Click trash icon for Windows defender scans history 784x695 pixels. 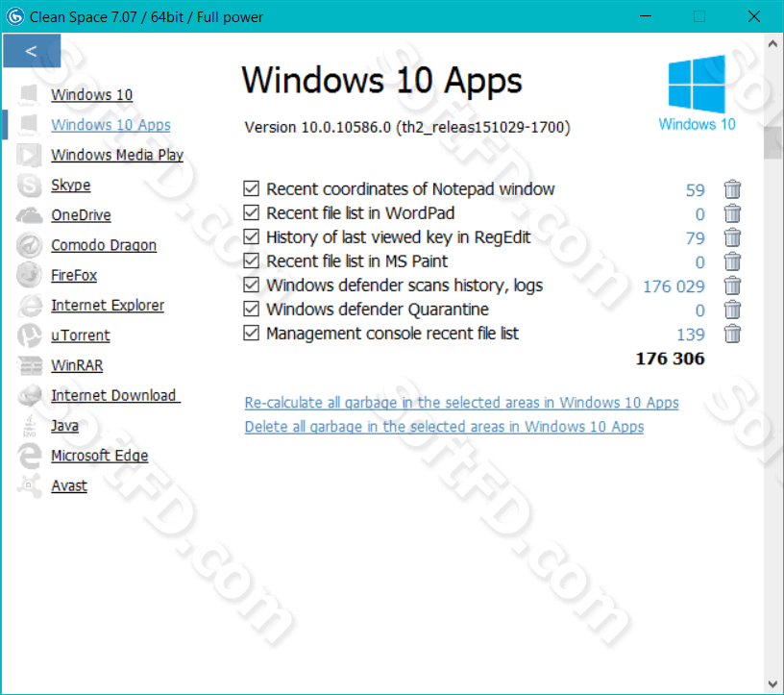tap(732, 285)
